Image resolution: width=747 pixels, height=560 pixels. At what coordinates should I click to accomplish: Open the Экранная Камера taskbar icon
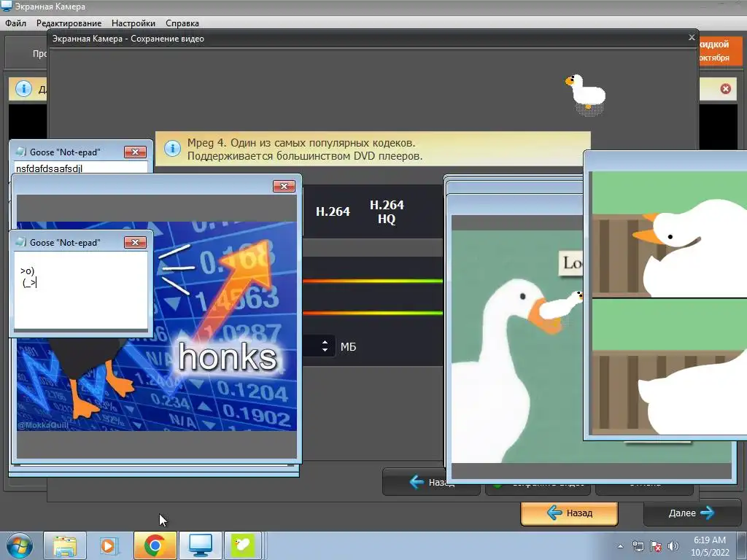click(201, 545)
